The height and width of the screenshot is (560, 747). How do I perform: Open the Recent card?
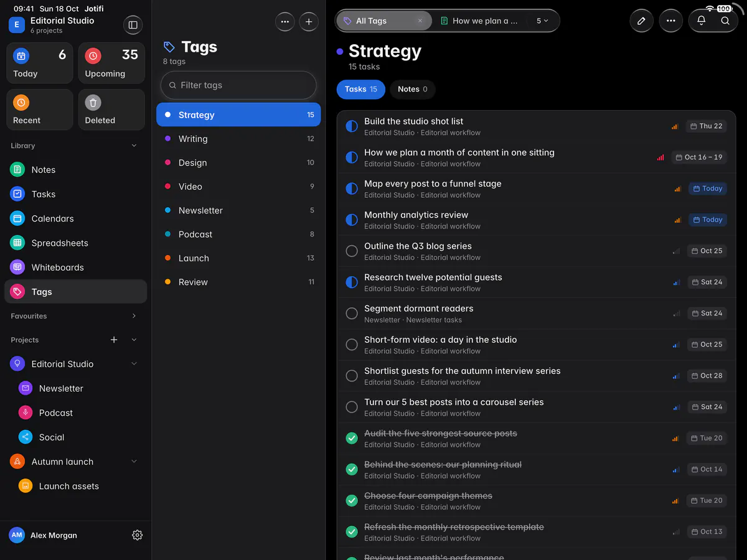(x=40, y=110)
